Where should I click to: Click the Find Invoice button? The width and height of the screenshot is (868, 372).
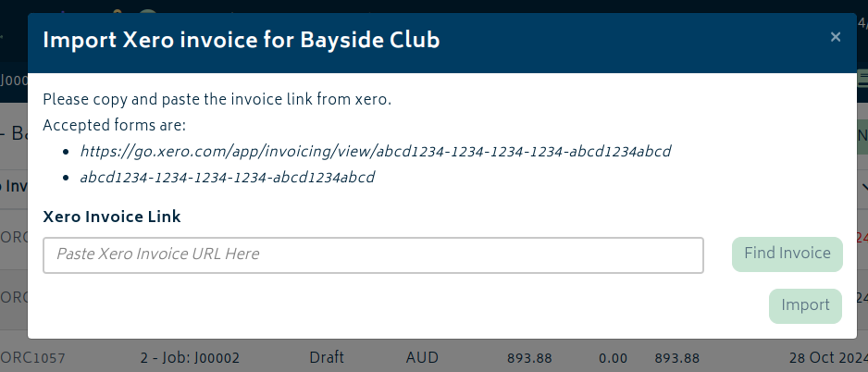(787, 254)
